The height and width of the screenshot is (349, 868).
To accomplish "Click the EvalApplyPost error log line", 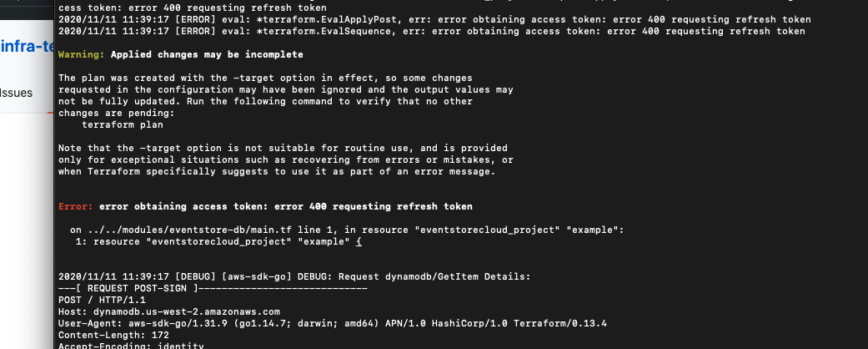I will (431, 19).
